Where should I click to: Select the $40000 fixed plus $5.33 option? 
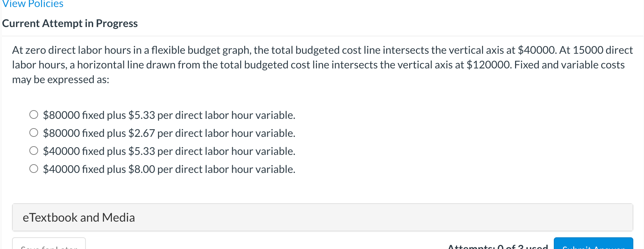[x=33, y=150]
